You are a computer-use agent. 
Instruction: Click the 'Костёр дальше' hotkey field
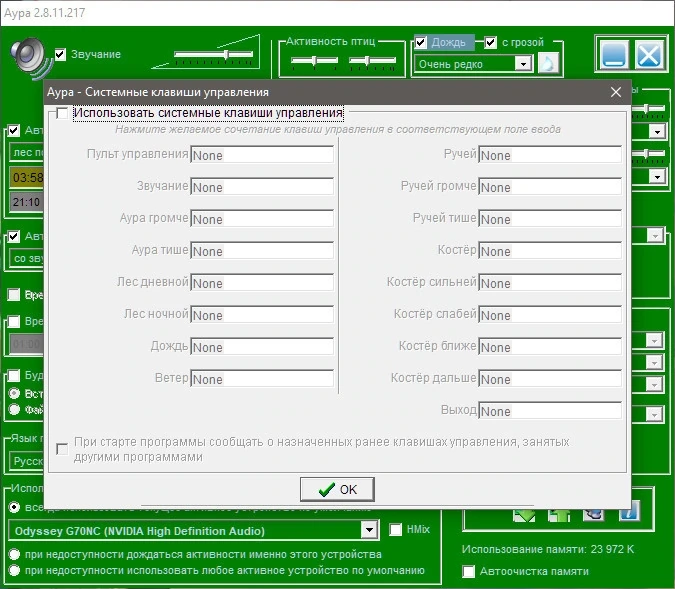pyautogui.click(x=550, y=378)
